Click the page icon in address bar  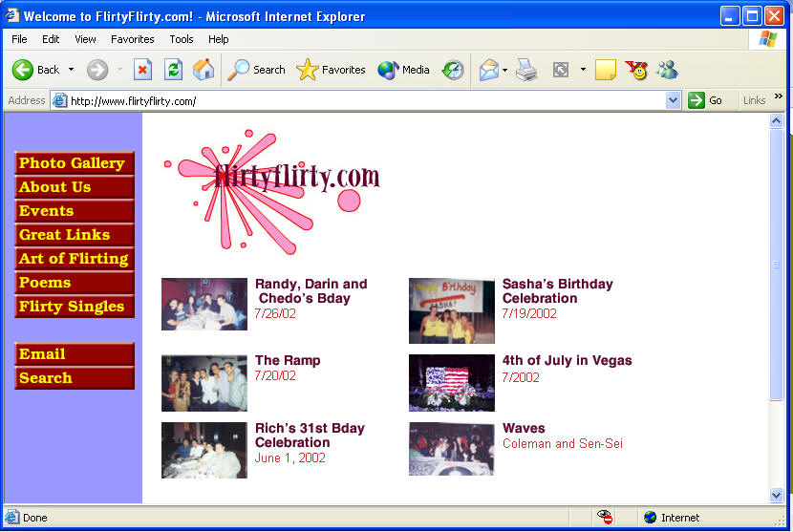(x=59, y=100)
